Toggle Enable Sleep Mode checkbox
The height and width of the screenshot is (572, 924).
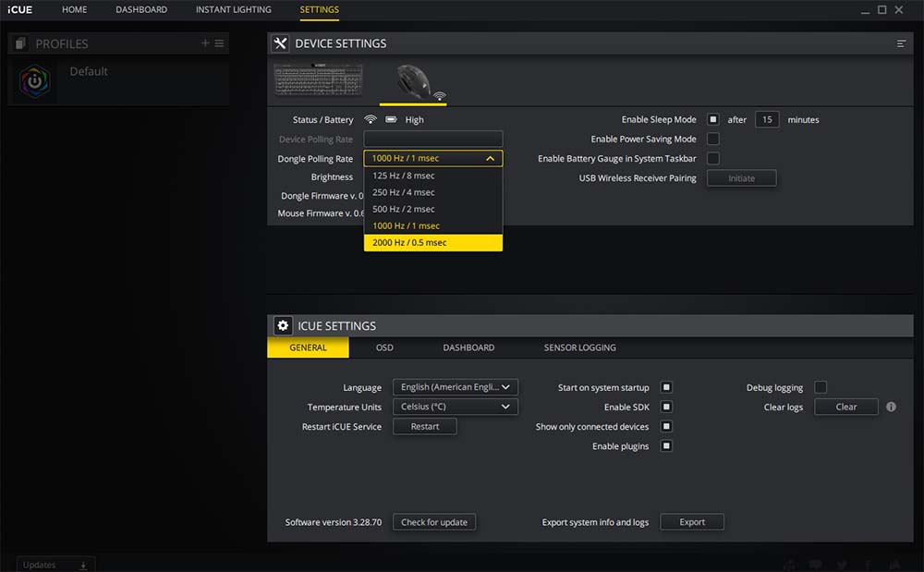click(x=713, y=119)
